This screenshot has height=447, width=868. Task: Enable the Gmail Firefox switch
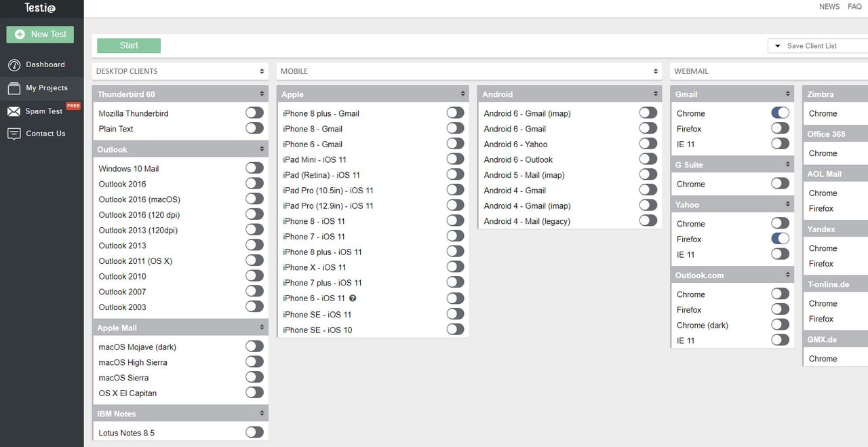pyautogui.click(x=780, y=128)
